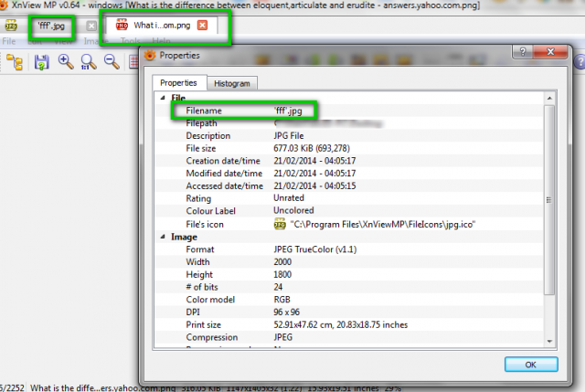This screenshot has height=392, width=585.
Task: Close the What i...om.png tab
Action: pos(202,25)
